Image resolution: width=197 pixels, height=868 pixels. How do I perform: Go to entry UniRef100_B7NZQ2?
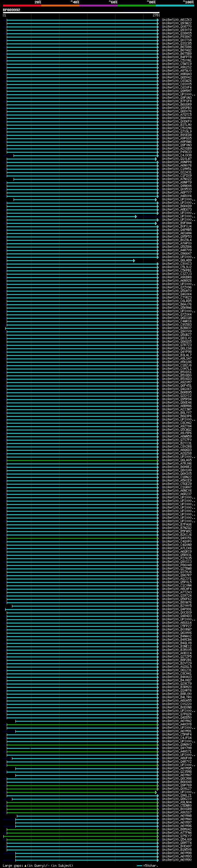click(176, 528)
